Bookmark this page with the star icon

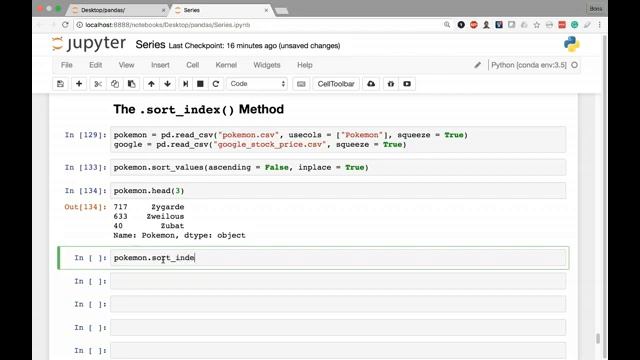536,25
